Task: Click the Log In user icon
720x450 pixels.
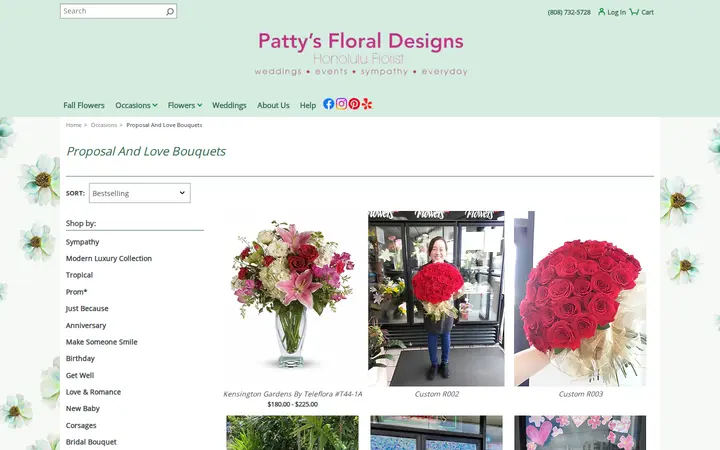Action: click(x=602, y=11)
